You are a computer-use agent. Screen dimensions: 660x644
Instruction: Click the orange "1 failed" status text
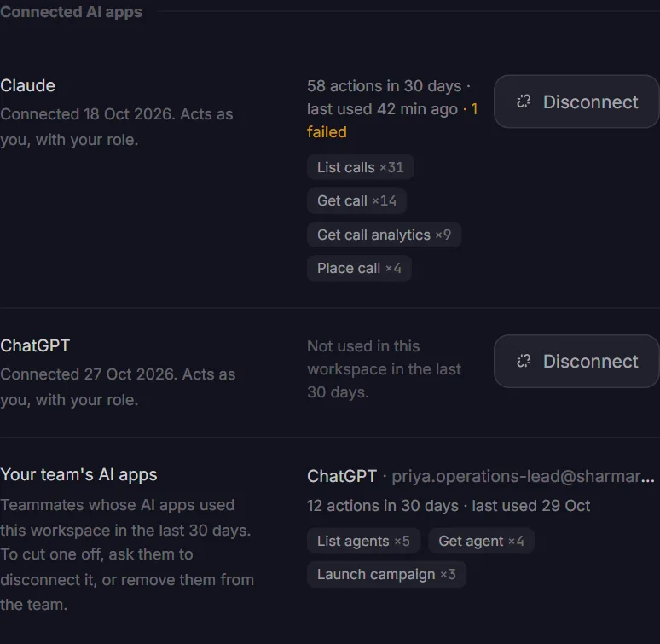tap(327, 132)
